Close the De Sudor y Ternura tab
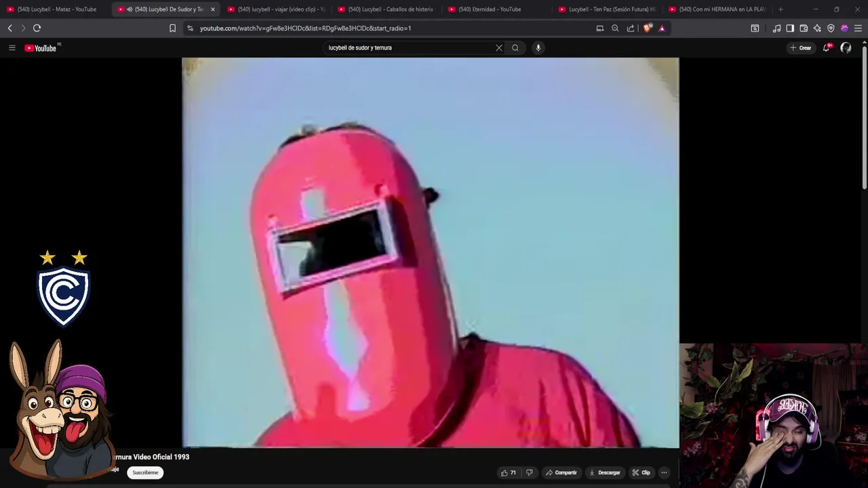The height and width of the screenshot is (488, 868). (x=212, y=9)
